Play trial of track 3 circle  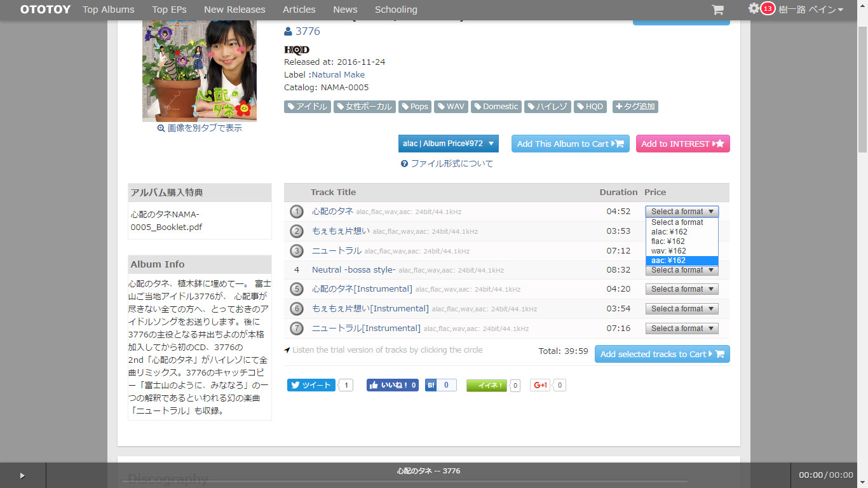(x=297, y=251)
